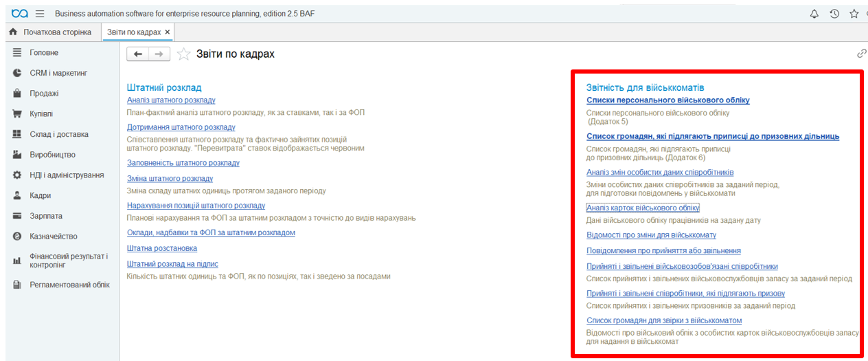Click the Купівлі cart icon
This screenshot has height=361, width=868.
[x=17, y=113]
